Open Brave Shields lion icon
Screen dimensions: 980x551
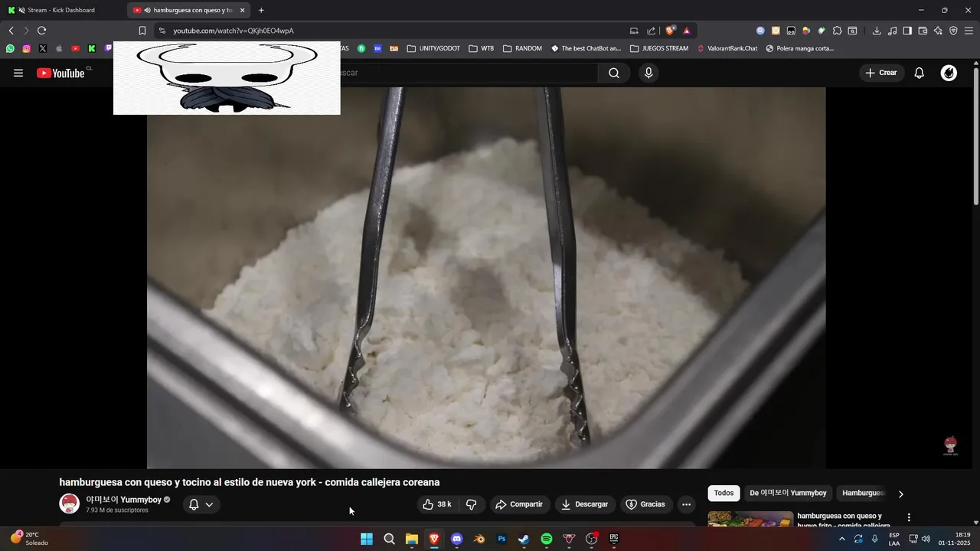(x=670, y=31)
